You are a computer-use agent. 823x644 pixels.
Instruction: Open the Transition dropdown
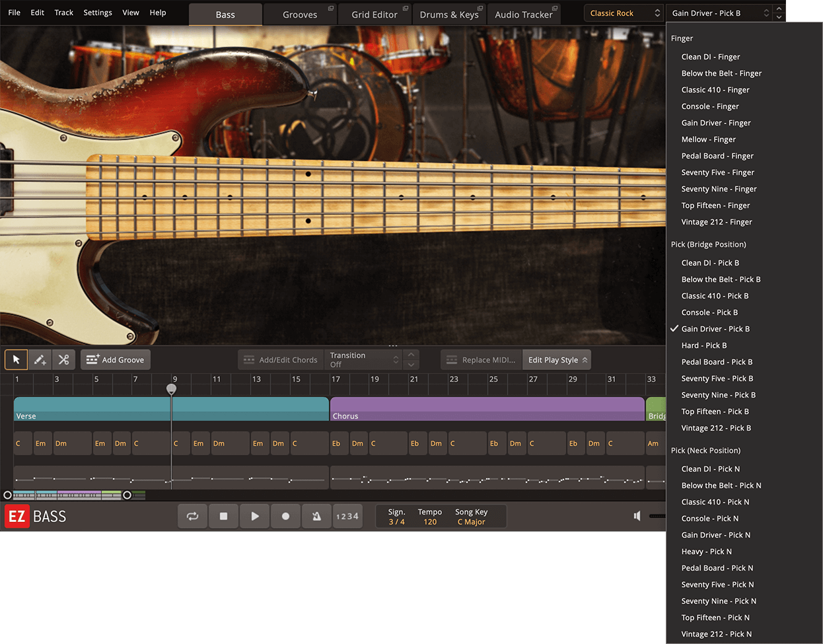363,359
